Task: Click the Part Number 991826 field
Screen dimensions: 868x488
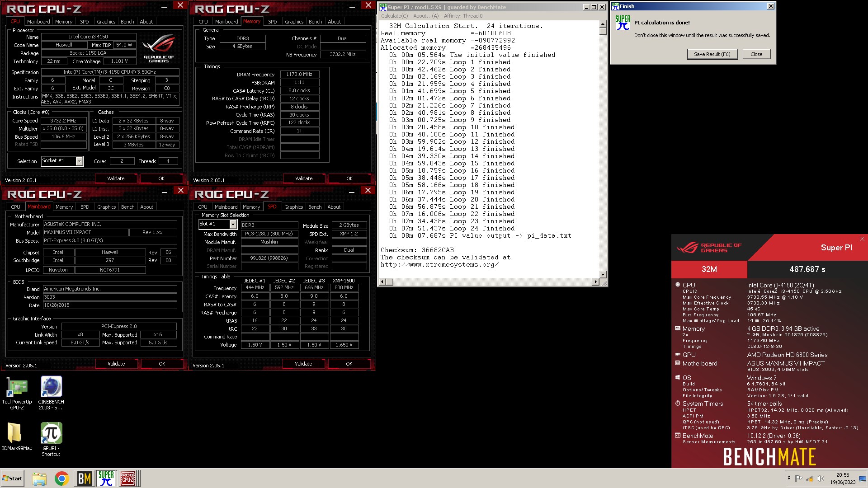Action: click(269, 258)
